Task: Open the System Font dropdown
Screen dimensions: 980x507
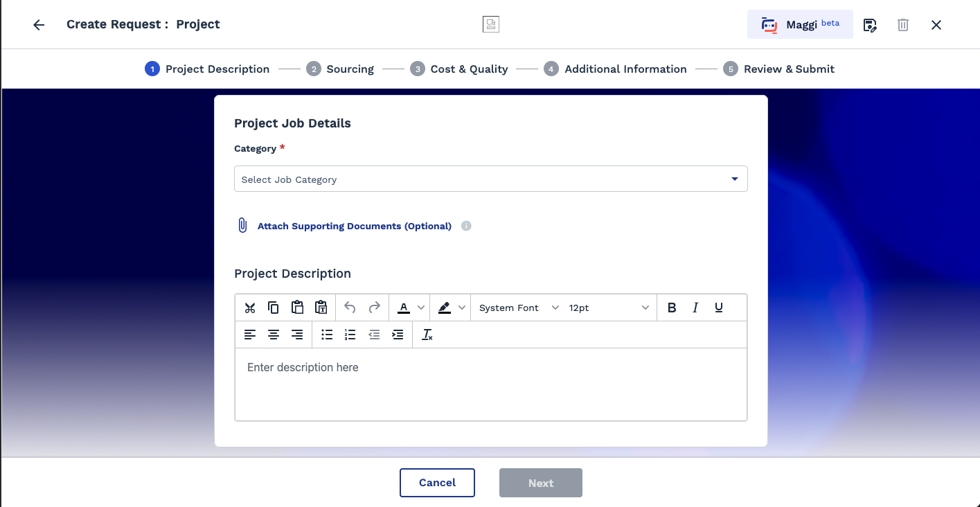Action: click(x=518, y=308)
